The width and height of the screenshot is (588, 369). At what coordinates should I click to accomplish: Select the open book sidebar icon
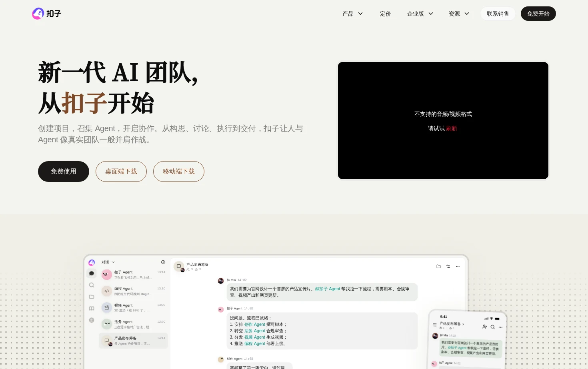(x=92, y=308)
